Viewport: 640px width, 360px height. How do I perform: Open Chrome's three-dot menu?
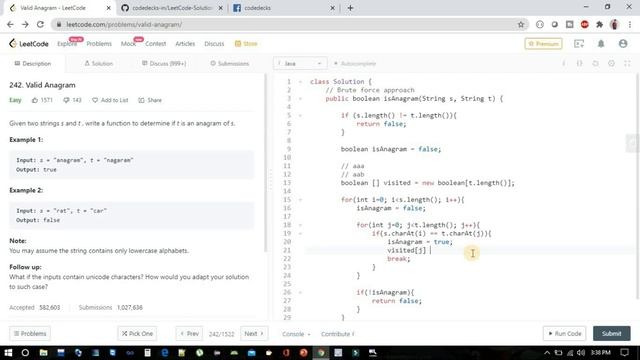(x=630, y=24)
